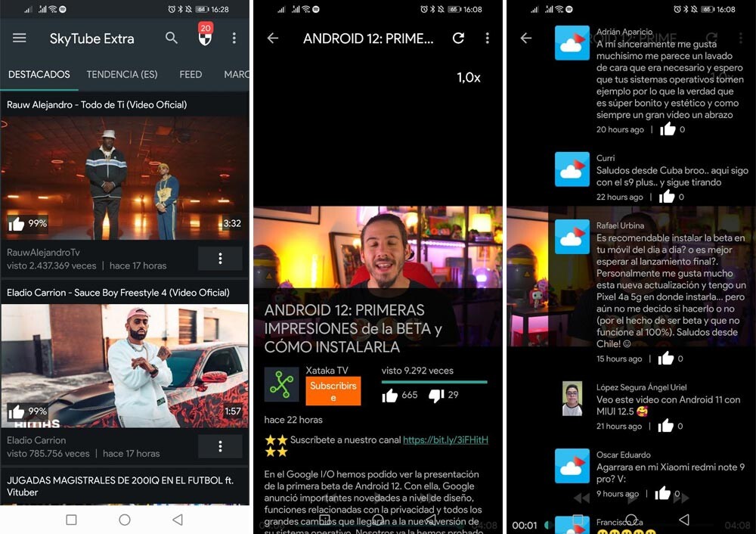Open options menu for Eladio Carrion video

[x=219, y=446]
